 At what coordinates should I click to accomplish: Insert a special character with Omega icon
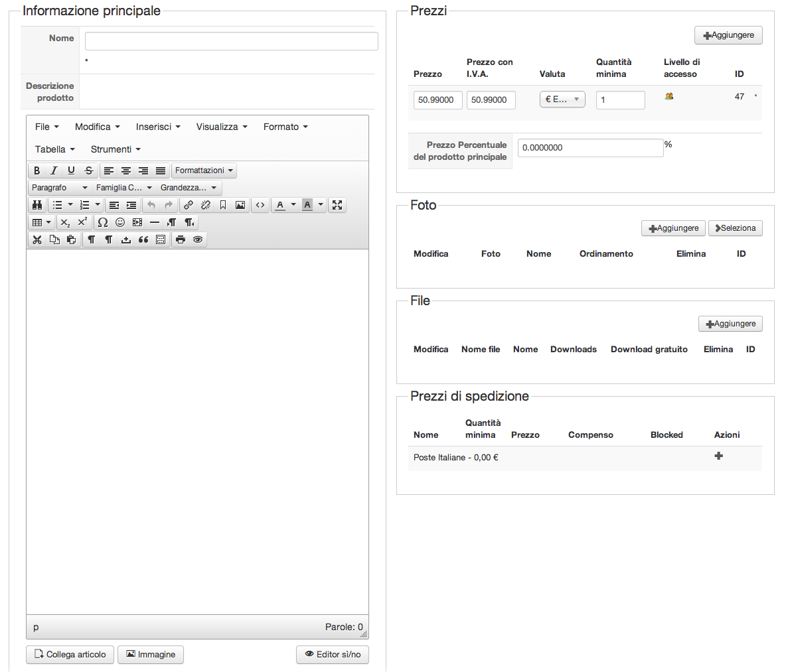coord(103,222)
